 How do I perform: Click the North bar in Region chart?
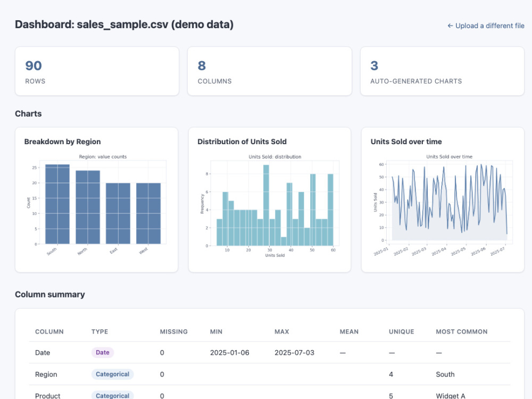[88, 207]
